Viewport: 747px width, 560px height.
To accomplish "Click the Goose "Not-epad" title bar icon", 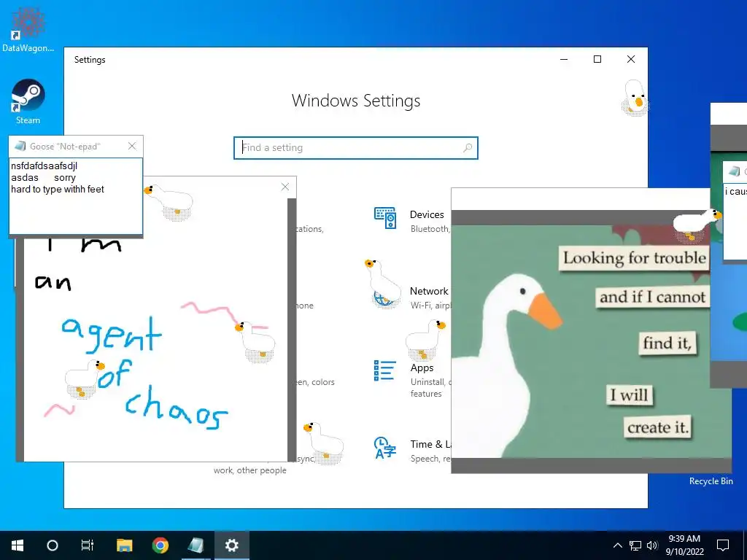I will click(20, 146).
